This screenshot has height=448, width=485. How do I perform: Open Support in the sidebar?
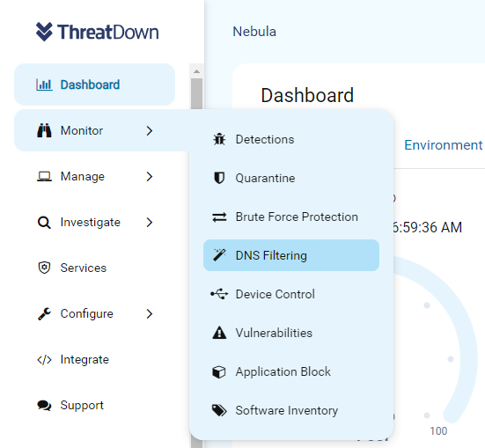pyautogui.click(x=82, y=405)
